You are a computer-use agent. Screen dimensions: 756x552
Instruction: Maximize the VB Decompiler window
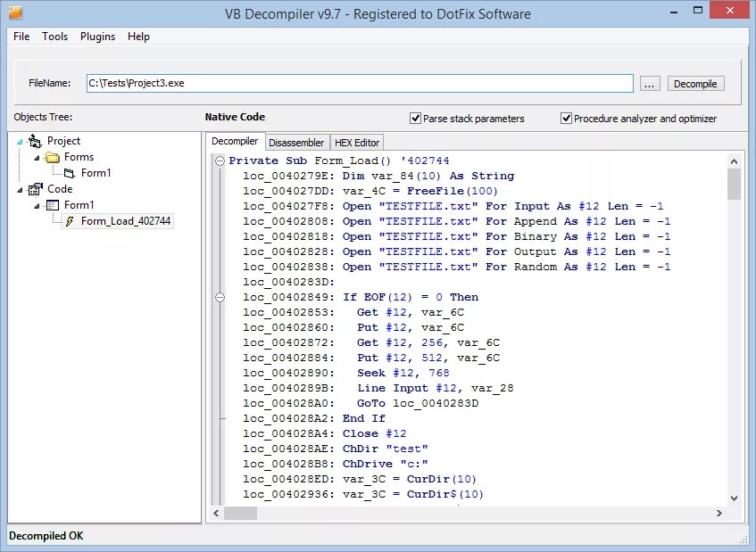pos(698,11)
